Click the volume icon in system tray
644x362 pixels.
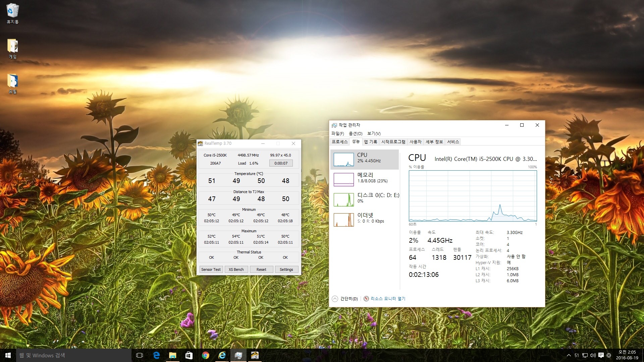pyautogui.click(x=593, y=355)
